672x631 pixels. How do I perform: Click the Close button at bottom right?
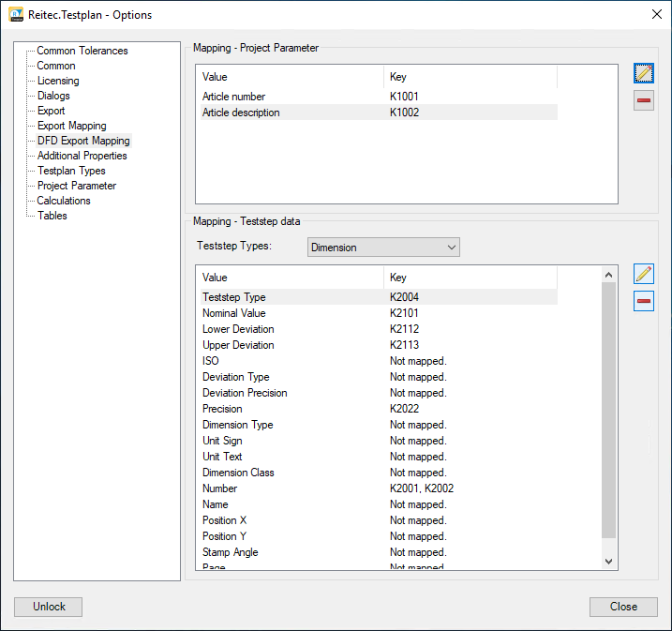(623, 607)
